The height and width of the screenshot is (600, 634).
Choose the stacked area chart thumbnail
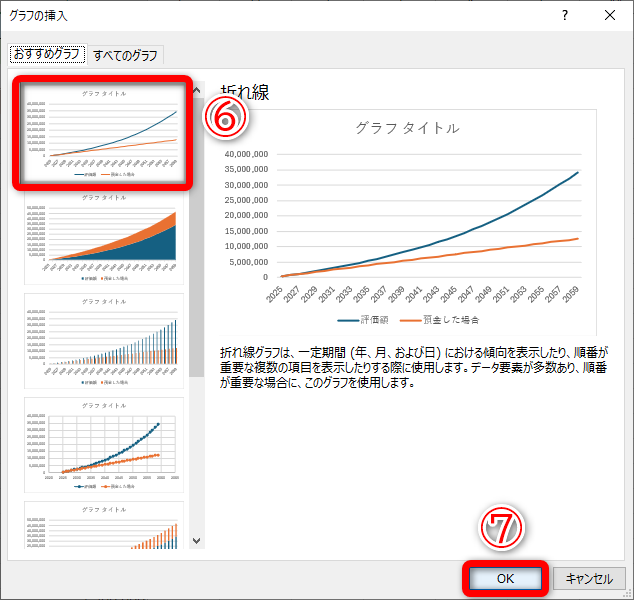(104, 238)
